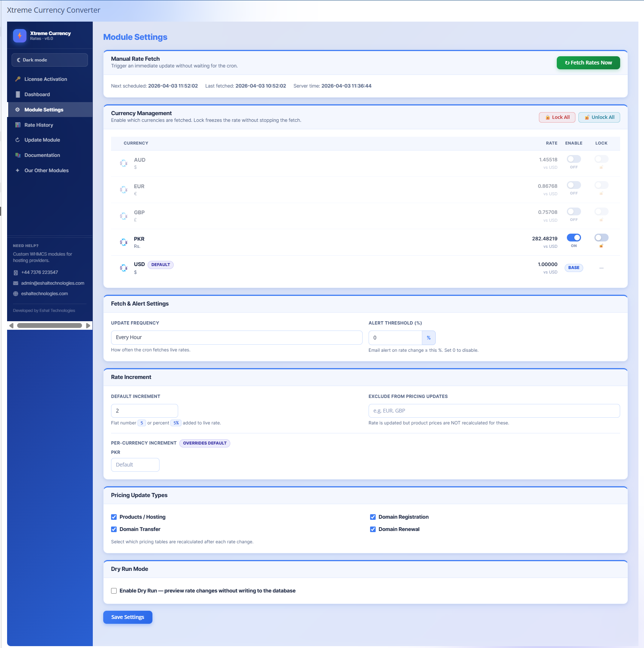644x648 pixels.
Task: Click the lightning bolt Xtreme Currency logo
Action: point(19,36)
